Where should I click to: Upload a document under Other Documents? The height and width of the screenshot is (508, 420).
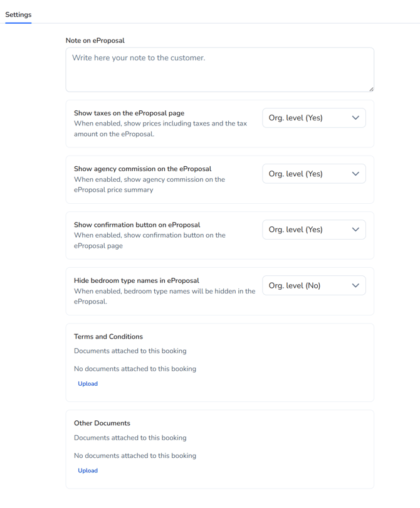[x=88, y=470]
